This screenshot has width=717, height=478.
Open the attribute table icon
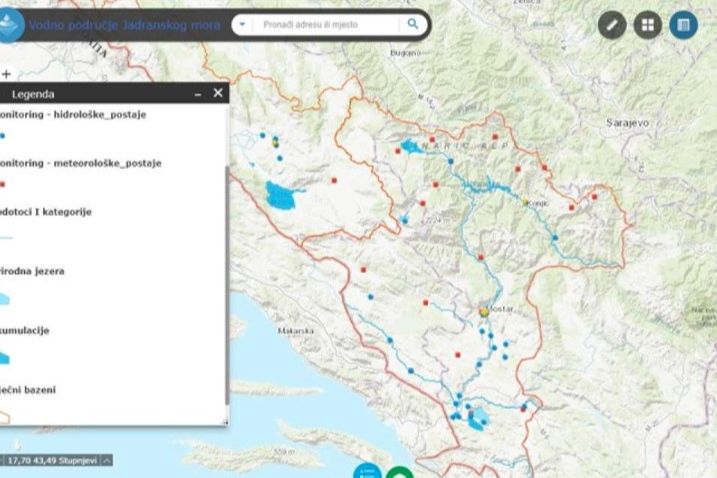click(x=683, y=25)
